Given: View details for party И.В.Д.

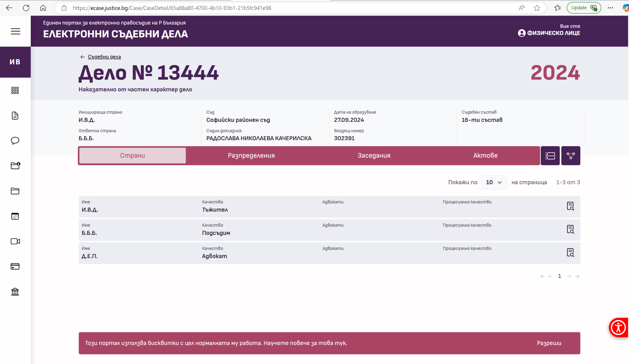Looking at the screenshot, I should tap(570, 206).
